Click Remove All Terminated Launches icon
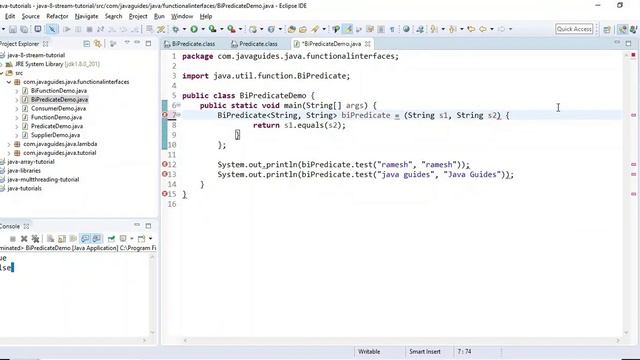Viewport: 640px width, 360px height. [36, 238]
